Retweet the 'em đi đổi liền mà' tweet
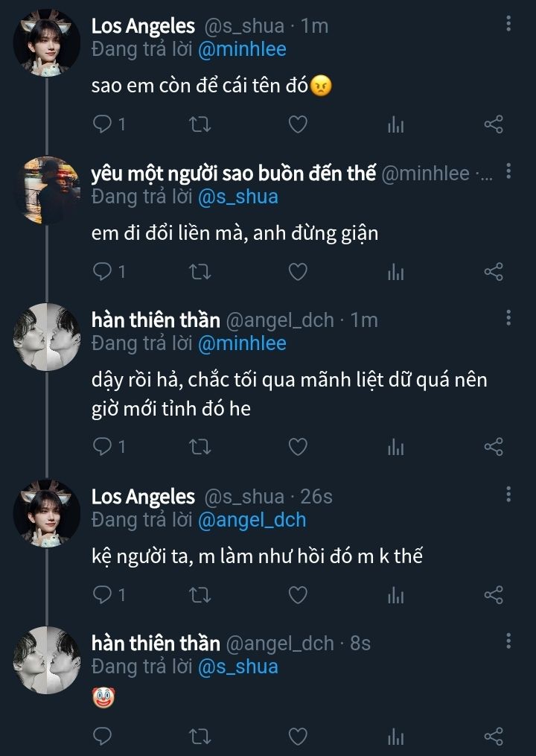 tap(200, 272)
